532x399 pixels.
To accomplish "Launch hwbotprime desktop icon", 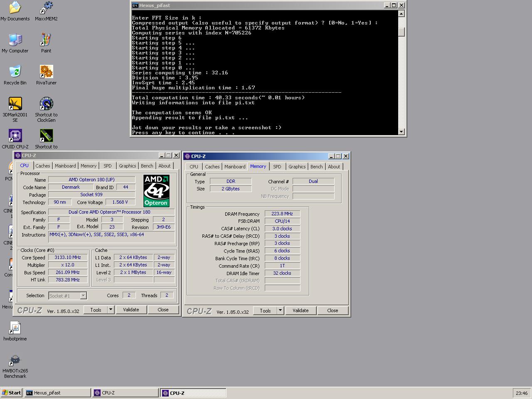I will 15,331.
